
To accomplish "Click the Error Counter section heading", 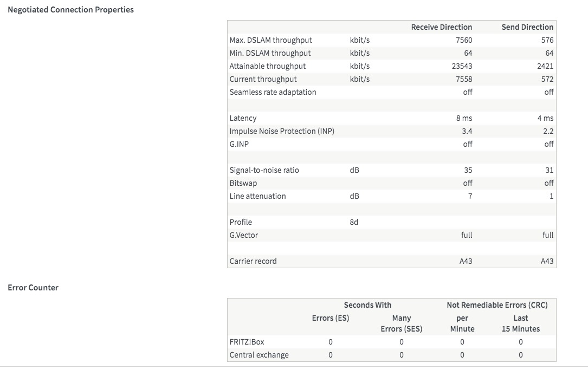I will click(33, 288).
